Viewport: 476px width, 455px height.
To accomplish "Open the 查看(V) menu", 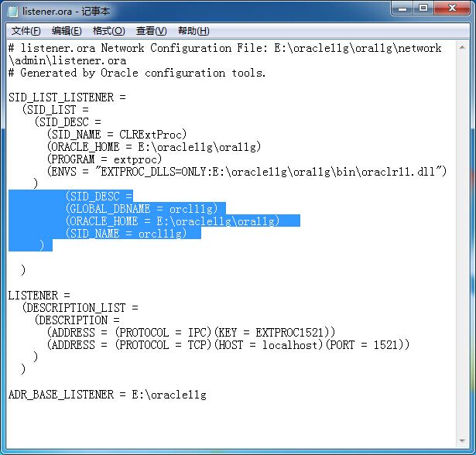I will pos(151,31).
